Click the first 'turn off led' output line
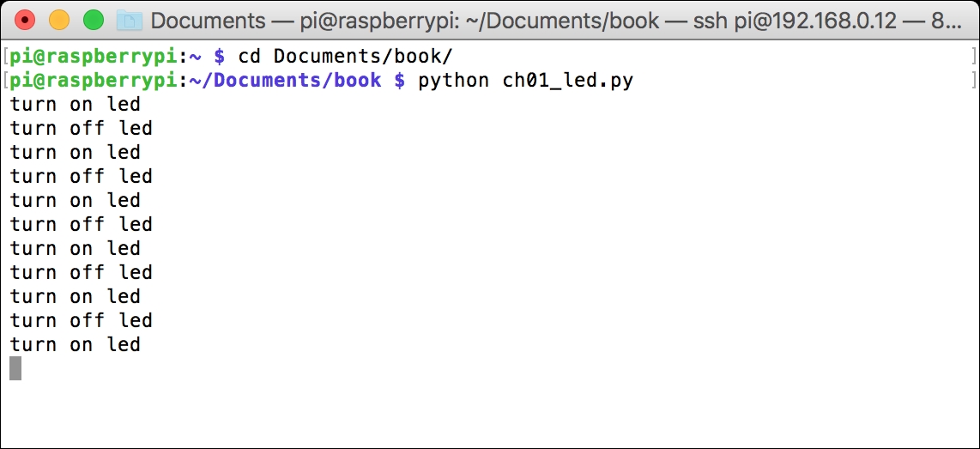 pyautogui.click(x=82, y=129)
